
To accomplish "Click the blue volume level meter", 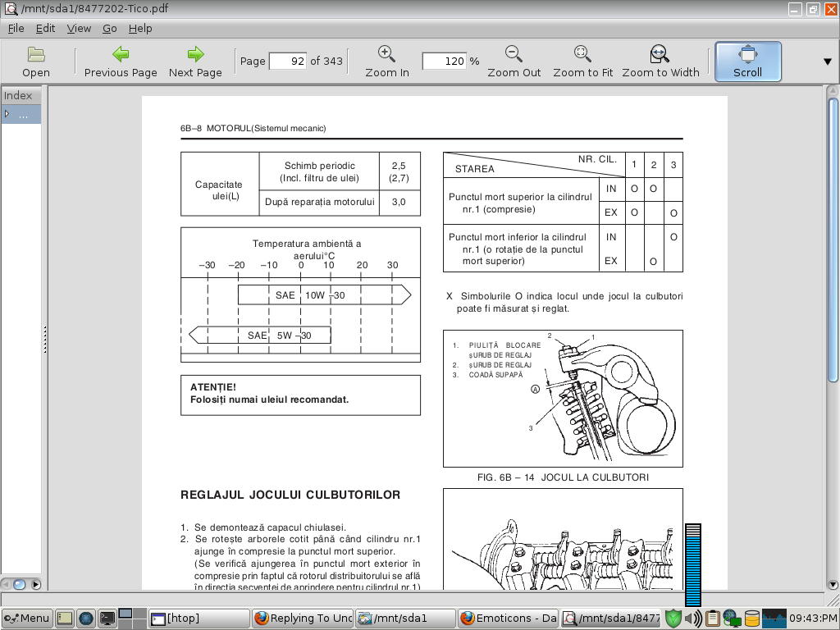I will (x=693, y=565).
